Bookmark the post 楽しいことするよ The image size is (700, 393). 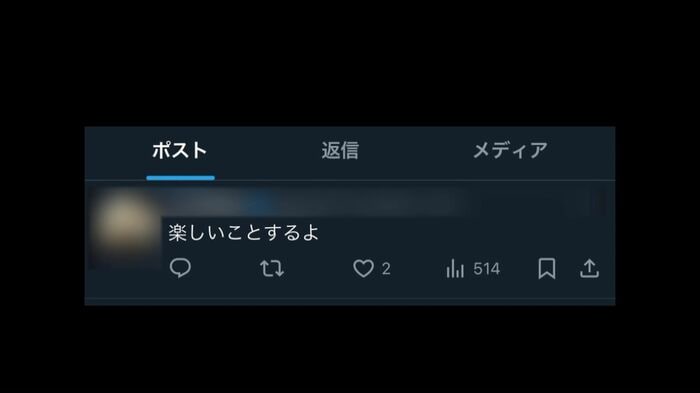[547, 268]
